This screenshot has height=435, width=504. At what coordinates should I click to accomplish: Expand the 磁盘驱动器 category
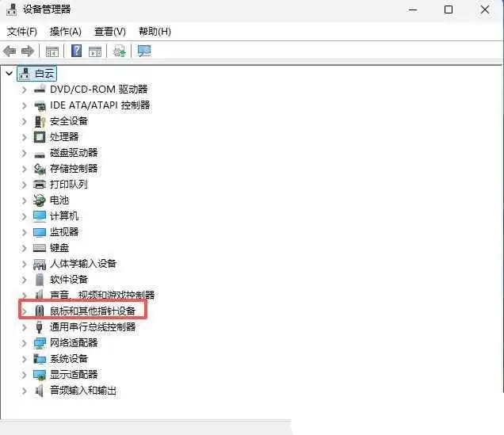24,153
